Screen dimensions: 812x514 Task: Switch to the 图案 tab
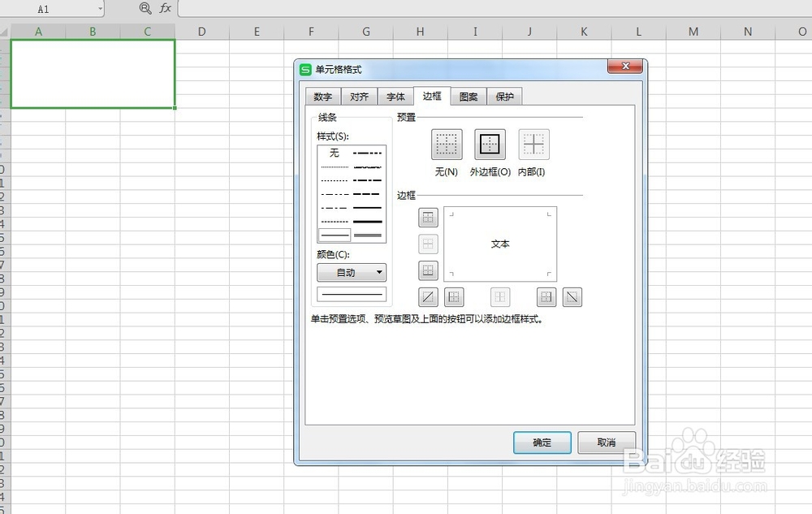[469, 97]
